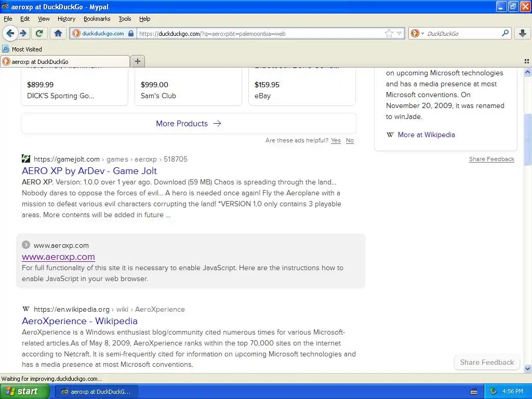Open the Downloads arrow button
The height and width of the screenshot is (399, 532).
point(523,33)
